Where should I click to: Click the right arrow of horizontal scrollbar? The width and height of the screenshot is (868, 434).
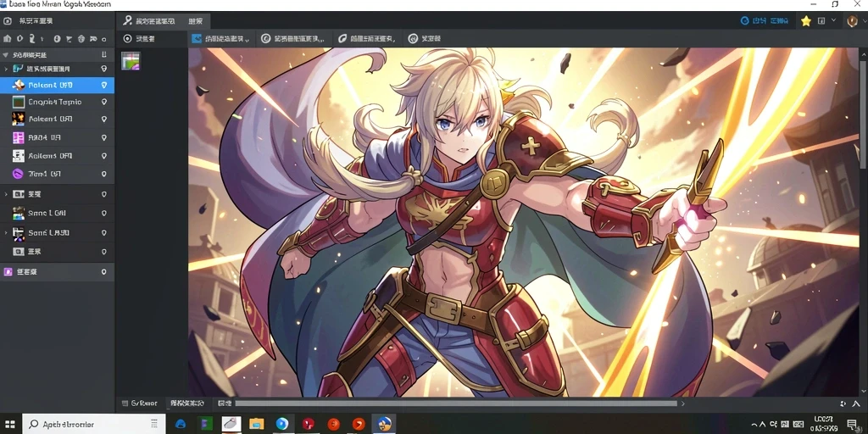tap(682, 403)
